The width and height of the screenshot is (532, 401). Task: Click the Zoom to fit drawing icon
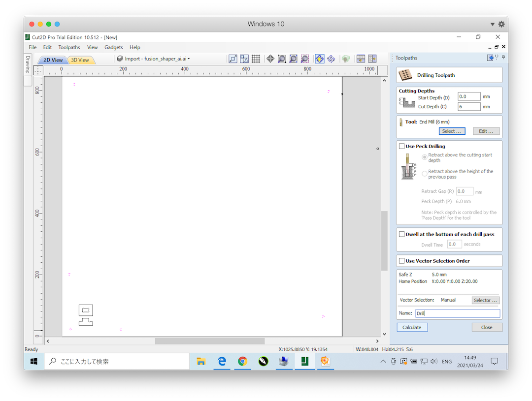tap(294, 59)
